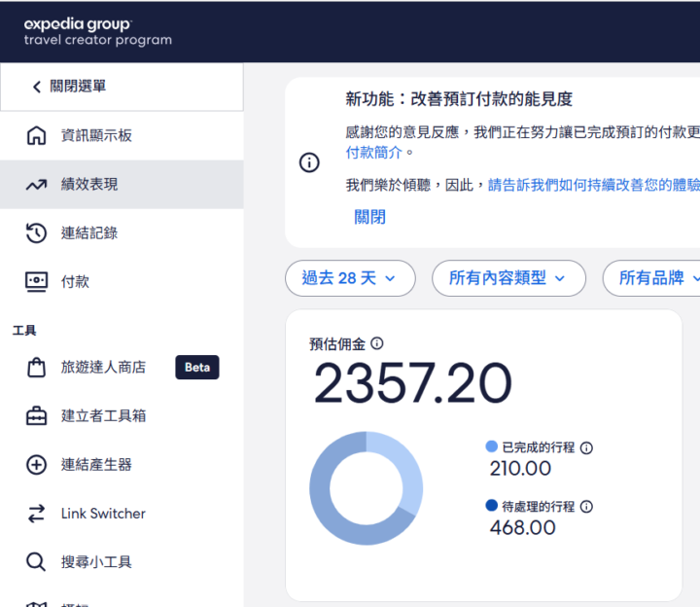The width and height of the screenshot is (700, 607).
Task: Click the dark blue 待處理的行程 legend dot
Action: 492,505
